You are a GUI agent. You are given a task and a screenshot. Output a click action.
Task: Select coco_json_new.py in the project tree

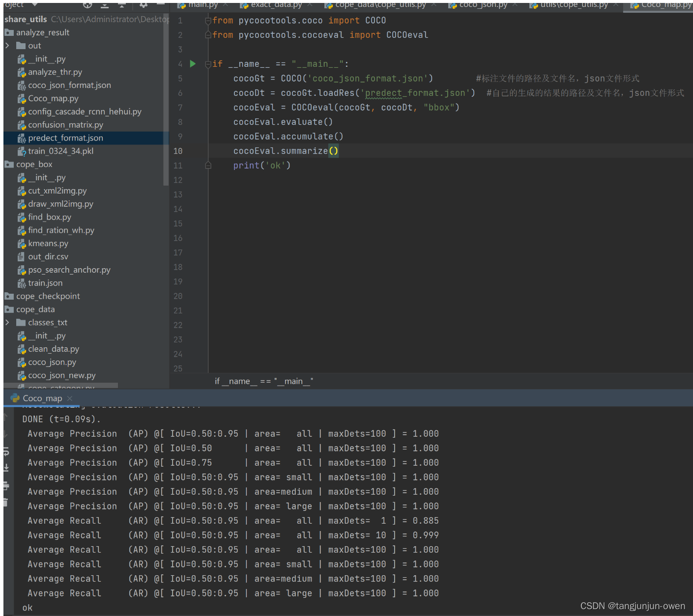pos(62,376)
